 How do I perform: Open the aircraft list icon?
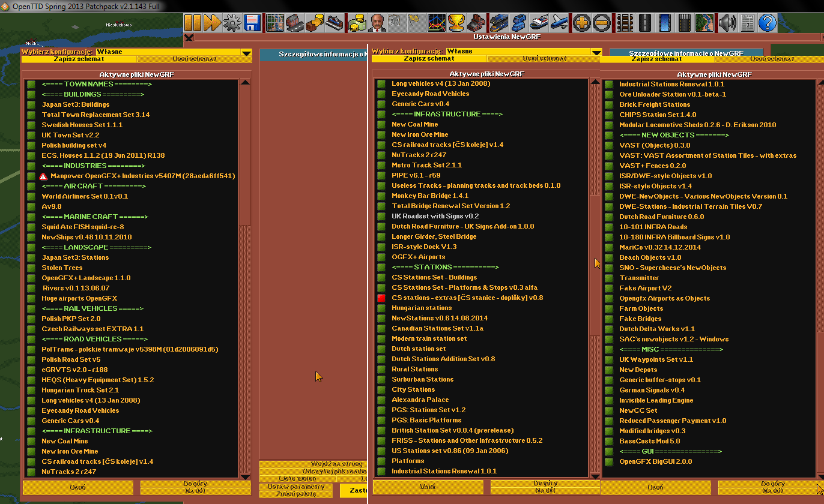[559, 23]
